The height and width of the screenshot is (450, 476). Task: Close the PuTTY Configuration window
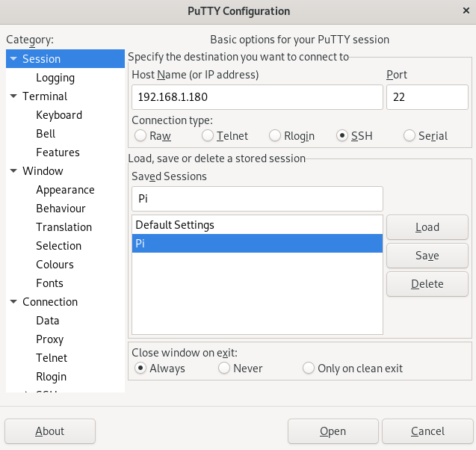pyautogui.click(x=466, y=11)
